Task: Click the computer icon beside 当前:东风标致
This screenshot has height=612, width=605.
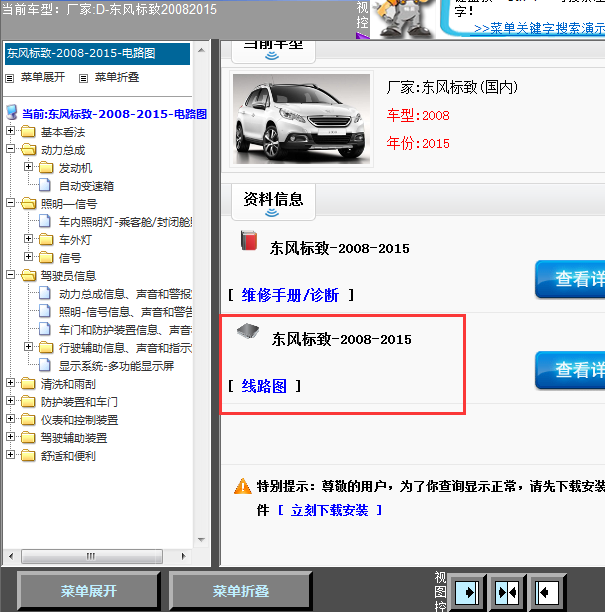Action: 12,112
